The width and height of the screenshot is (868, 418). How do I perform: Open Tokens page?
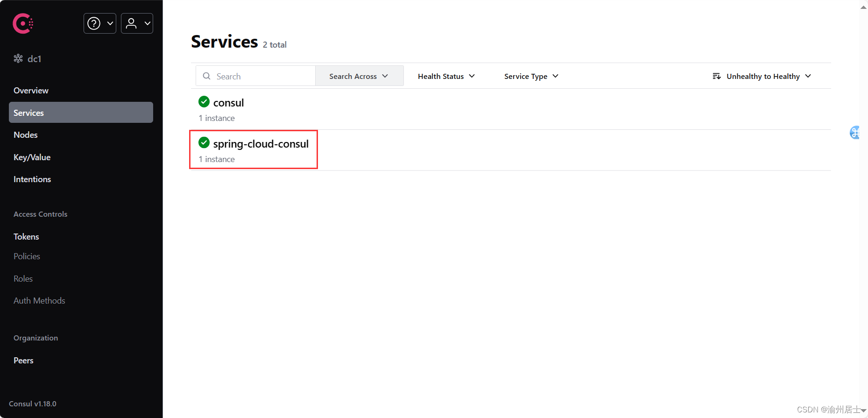(26, 237)
